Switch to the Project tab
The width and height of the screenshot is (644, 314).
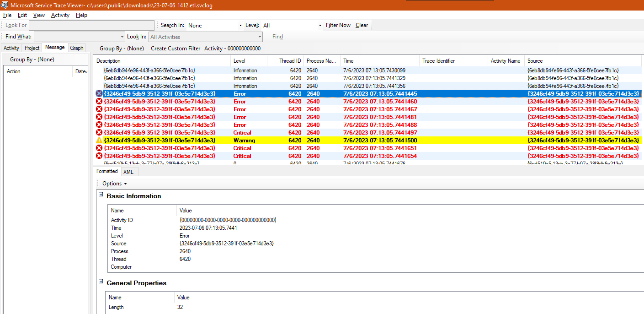(x=32, y=48)
